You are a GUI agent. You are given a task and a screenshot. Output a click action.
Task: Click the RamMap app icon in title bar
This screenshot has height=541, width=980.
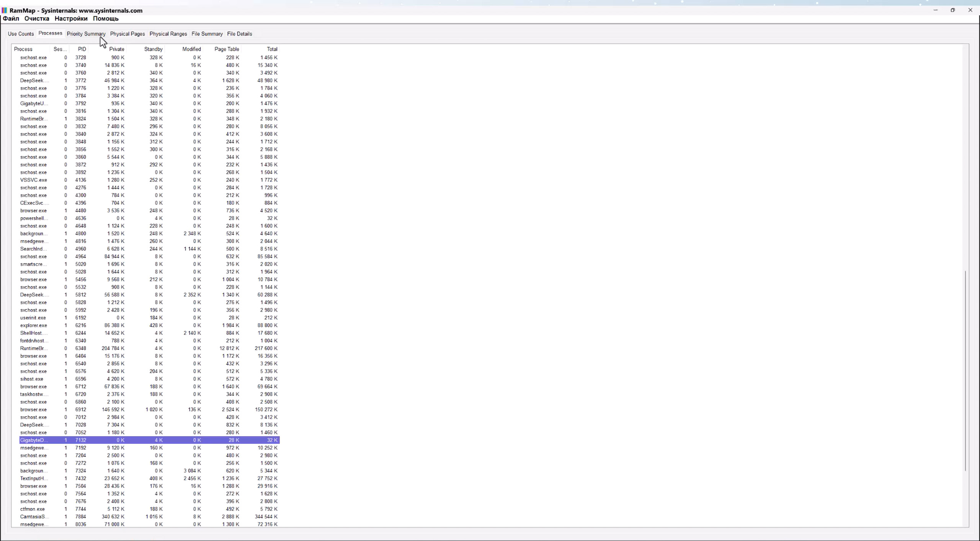pyautogui.click(x=5, y=10)
